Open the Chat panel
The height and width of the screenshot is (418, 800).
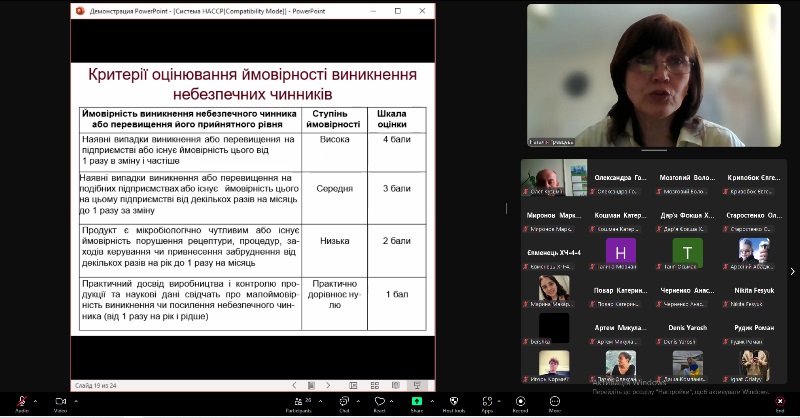tap(344, 404)
